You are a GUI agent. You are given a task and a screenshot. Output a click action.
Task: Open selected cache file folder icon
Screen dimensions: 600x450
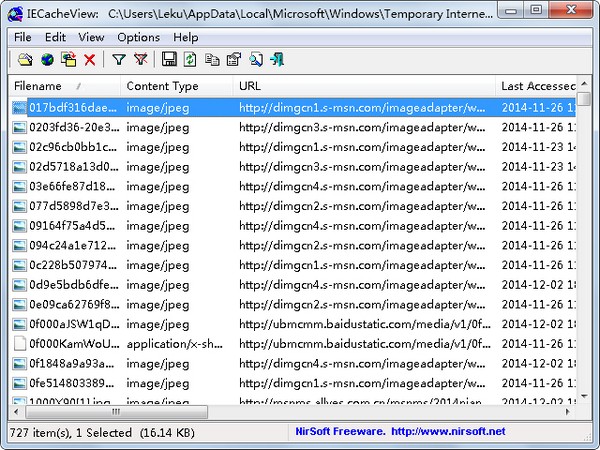(x=25, y=60)
